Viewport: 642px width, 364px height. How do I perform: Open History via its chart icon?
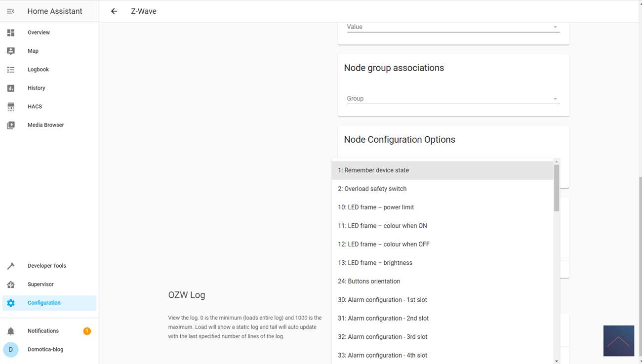[x=11, y=88]
